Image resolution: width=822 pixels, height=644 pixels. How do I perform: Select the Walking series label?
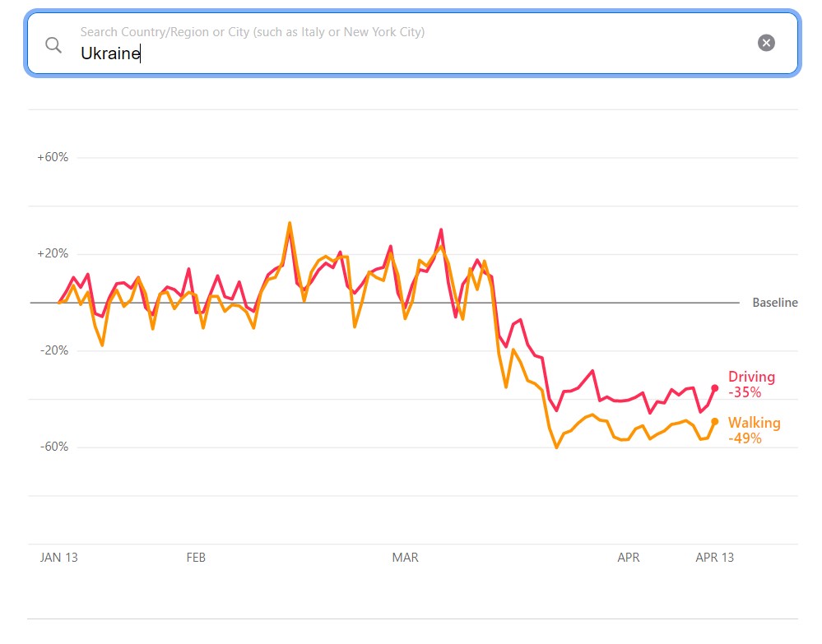[x=754, y=423]
